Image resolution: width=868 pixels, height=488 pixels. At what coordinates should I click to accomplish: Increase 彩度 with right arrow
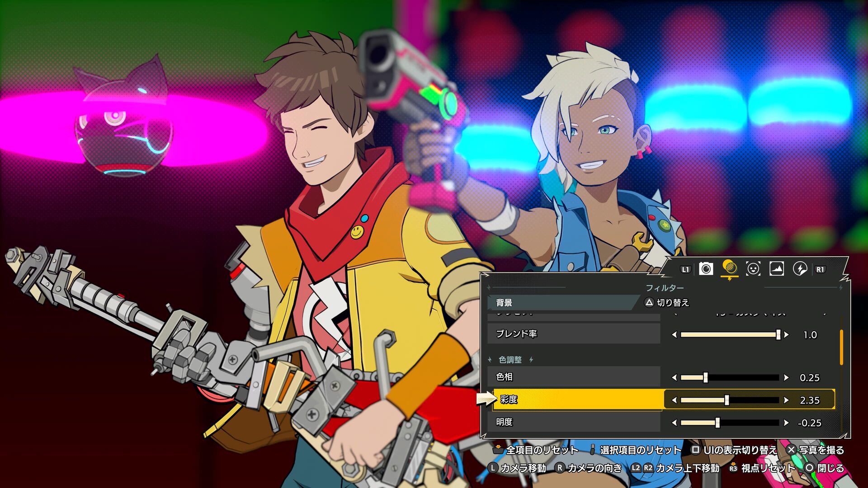pos(787,400)
